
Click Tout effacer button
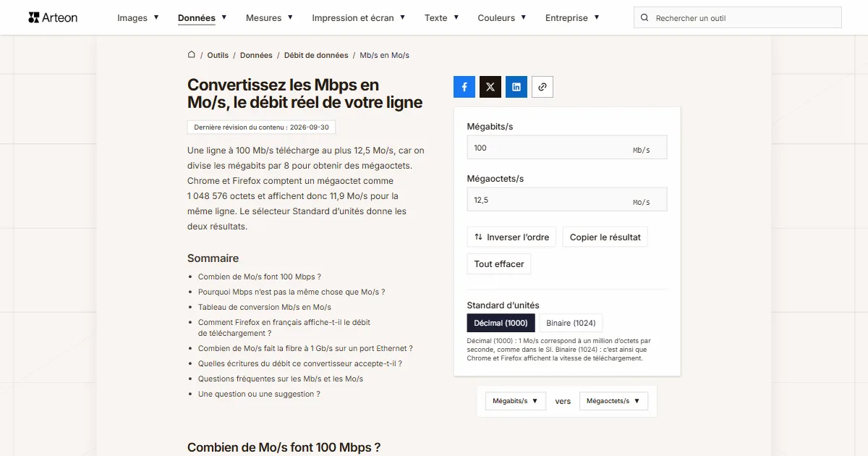(x=499, y=264)
